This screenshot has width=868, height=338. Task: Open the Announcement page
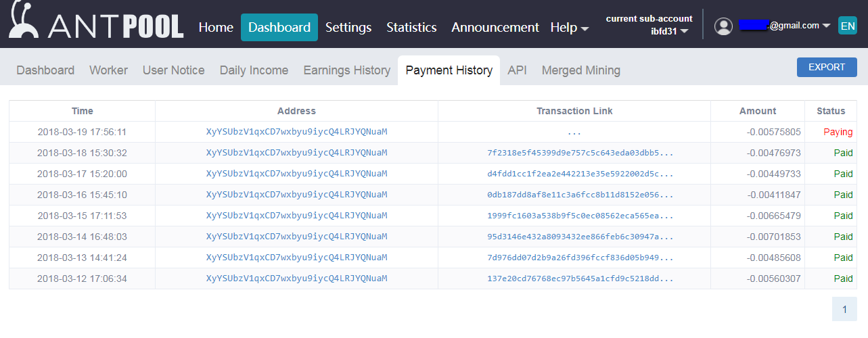[x=495, y=28]
